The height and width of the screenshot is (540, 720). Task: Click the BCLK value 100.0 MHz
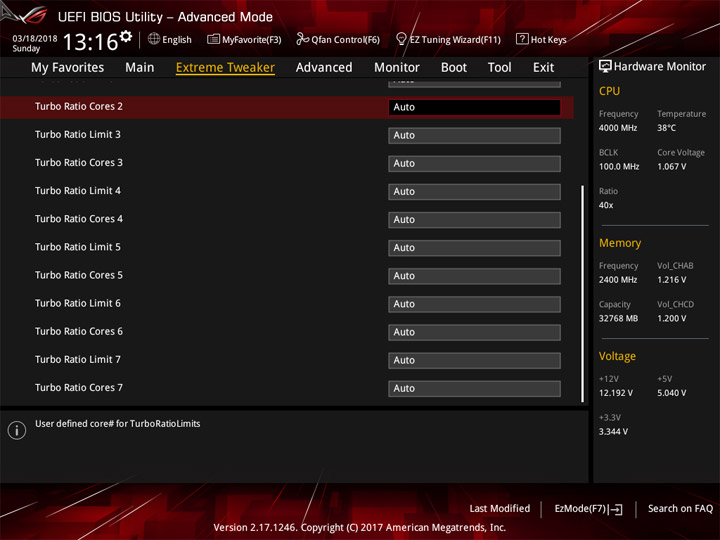coord(619,167)
